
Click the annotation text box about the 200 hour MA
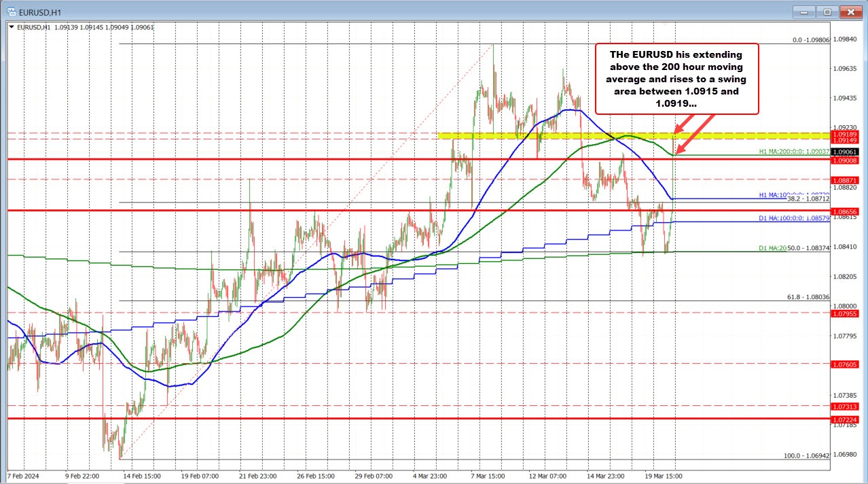click(x=676, y=79)
